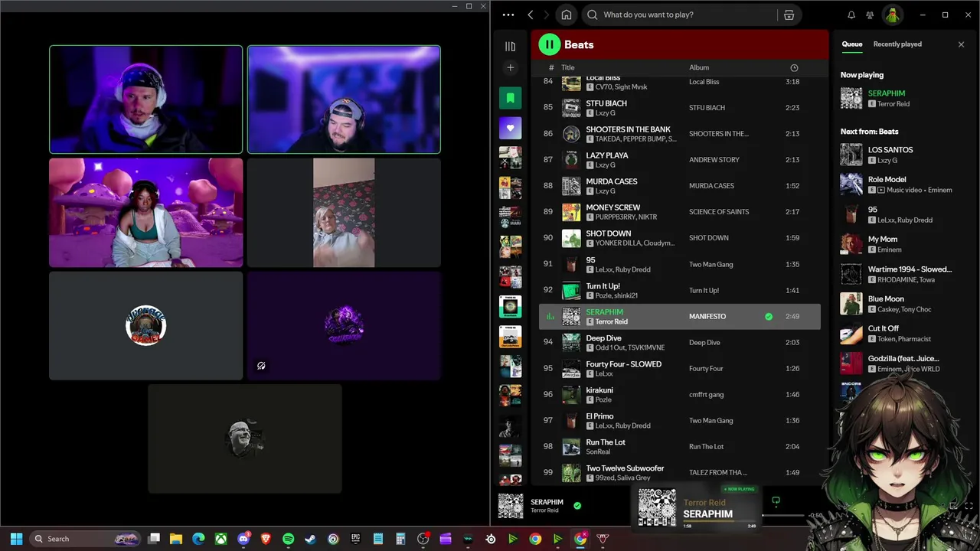
Task: Open Microsoft Edge from the taskbar
Action: click(x=198, y=539)
